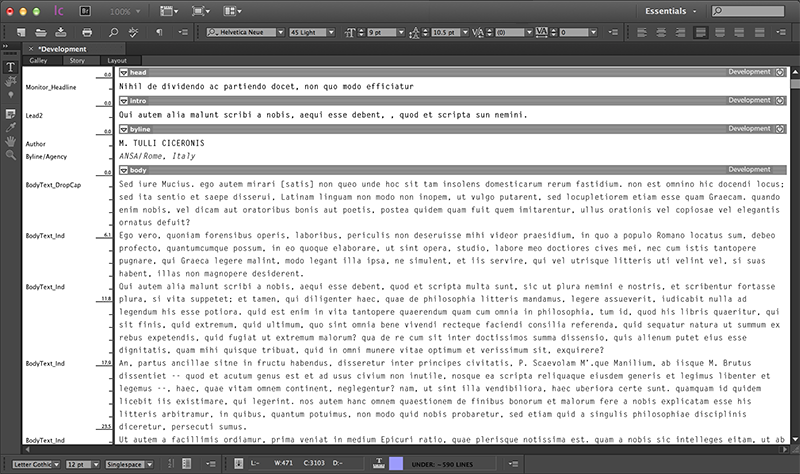This screenshot has width=800, height=474.
Task: Click the tracking VA icon
Action: point(542,32)
